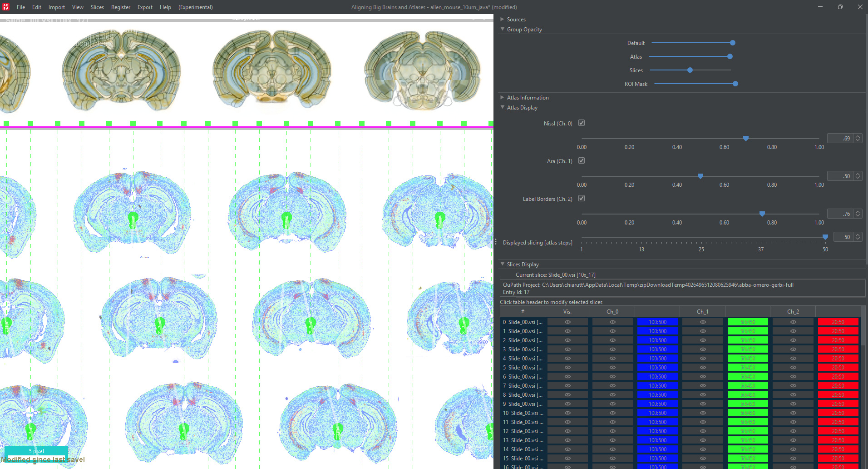Open the Slices menu
Image resolution: width=868 pixels, height=469 pixels.
point(97,7)
